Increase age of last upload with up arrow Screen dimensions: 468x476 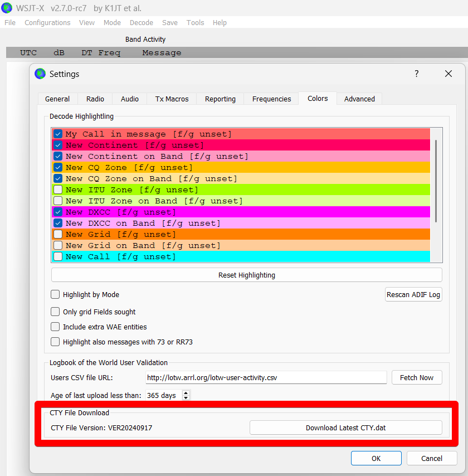tap(186, 393)
